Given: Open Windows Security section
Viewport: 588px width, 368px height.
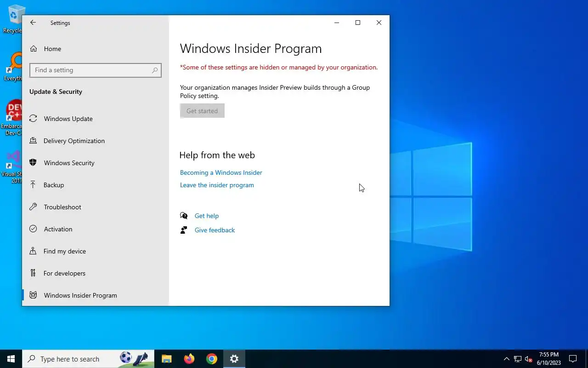Looking at the screenshot, I should [x=96, y=163].
